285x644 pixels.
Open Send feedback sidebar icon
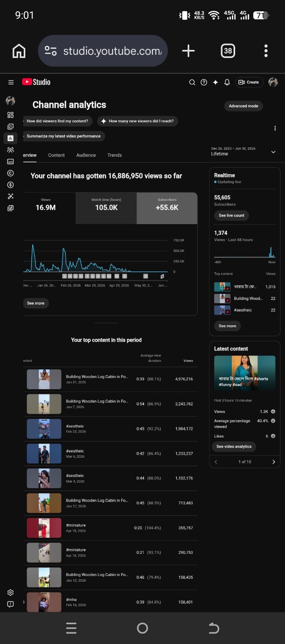click(10, 604)
